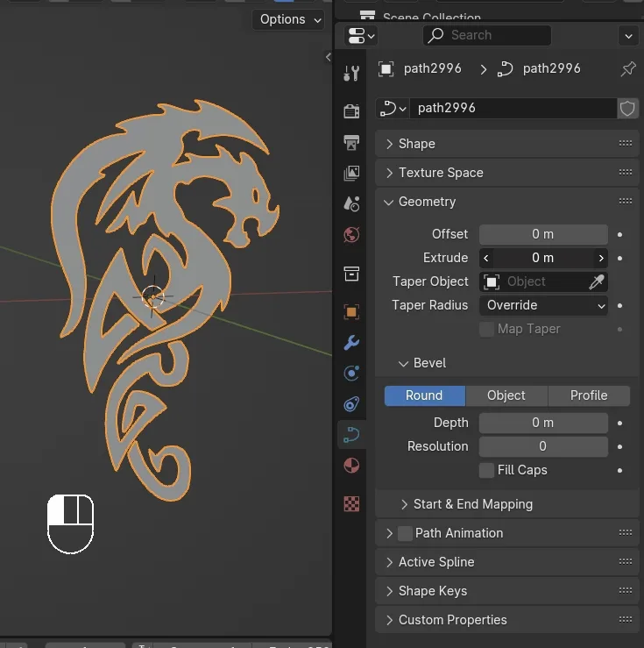The width and height of the screenshot is (644, 648).
Task: Toggle the Map Taper checkbox
Action: (x=486, y=330)
